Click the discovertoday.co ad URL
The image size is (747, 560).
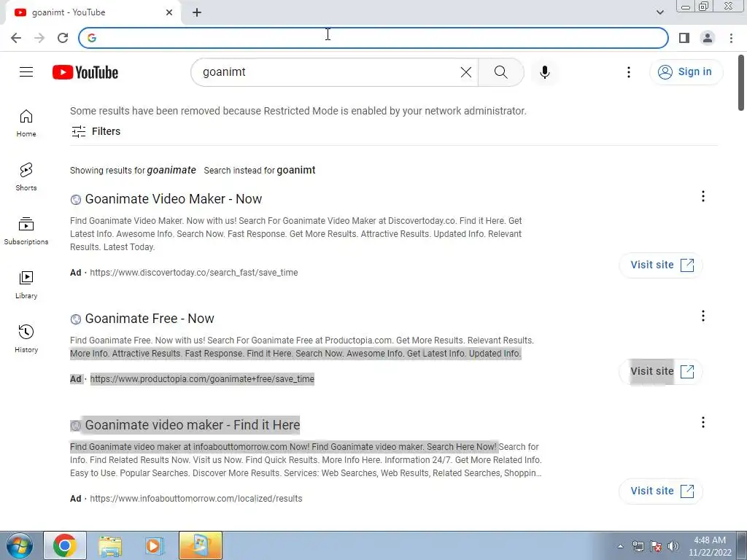coord(194,273)
